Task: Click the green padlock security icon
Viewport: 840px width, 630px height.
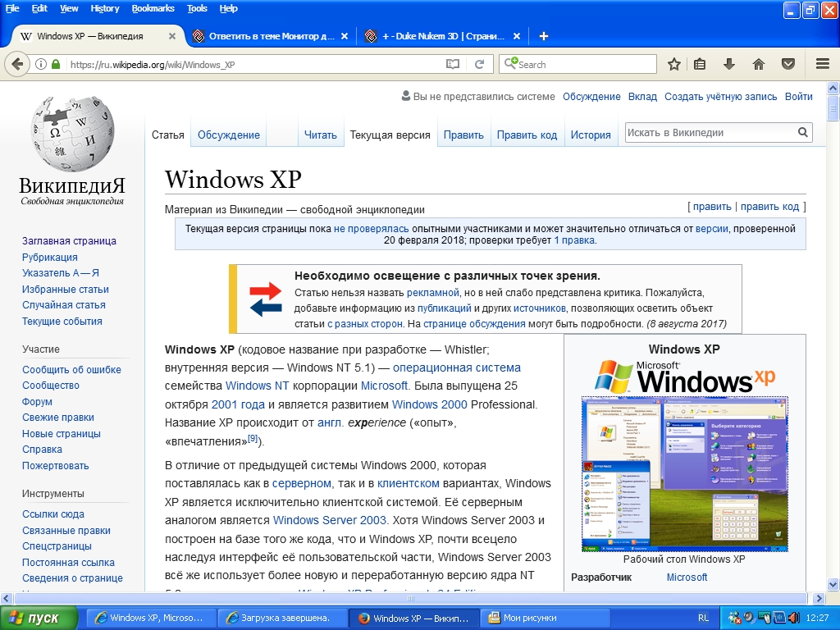Action: 56,64
